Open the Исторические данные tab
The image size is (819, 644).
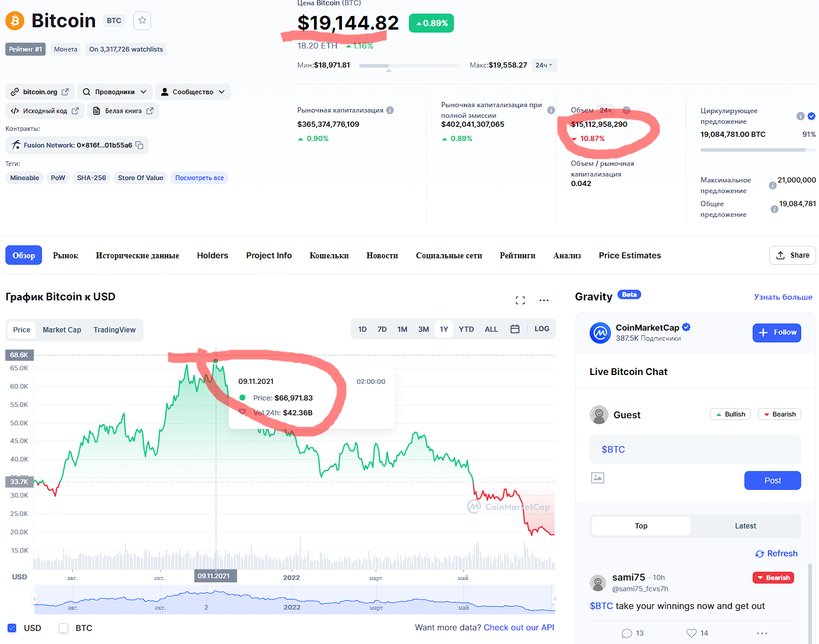[x=137, y=255]
